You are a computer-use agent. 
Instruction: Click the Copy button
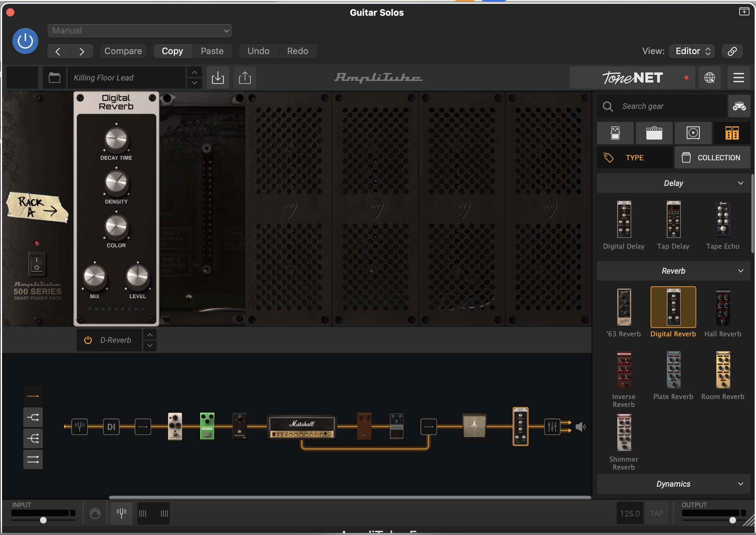tap(172, 51)
